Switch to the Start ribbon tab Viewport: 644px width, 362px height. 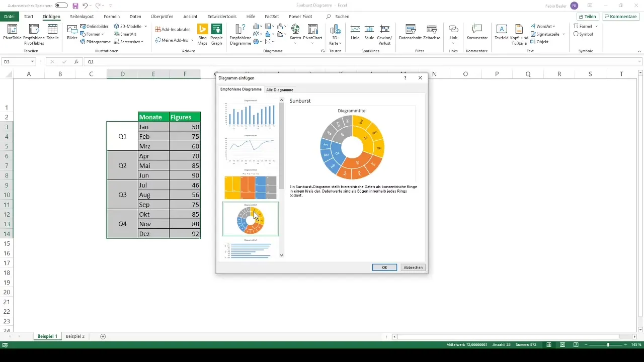[29, 17]
